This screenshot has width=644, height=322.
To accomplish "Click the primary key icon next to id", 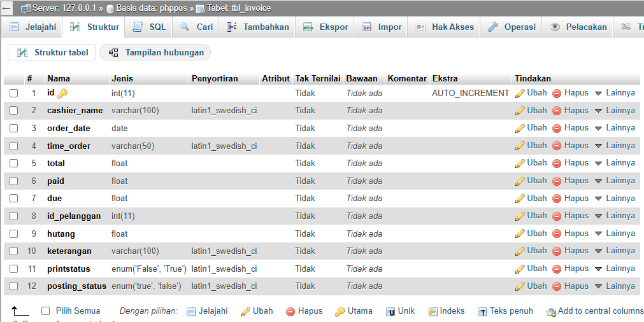I will (62, 94).
